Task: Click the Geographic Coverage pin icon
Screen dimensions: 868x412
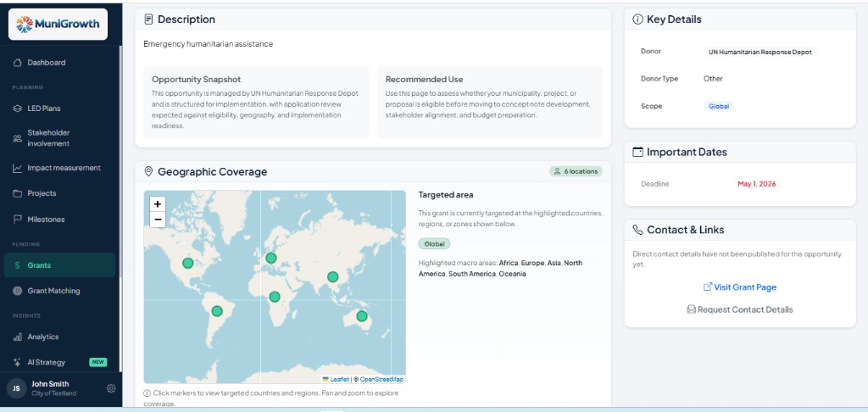Action: pos(148,171)
